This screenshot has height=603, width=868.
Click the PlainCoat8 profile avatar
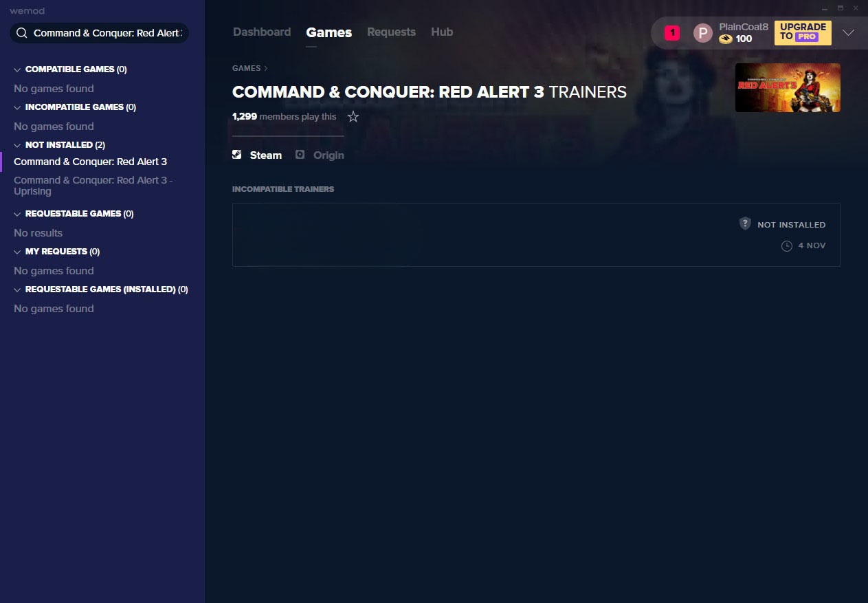703,33
